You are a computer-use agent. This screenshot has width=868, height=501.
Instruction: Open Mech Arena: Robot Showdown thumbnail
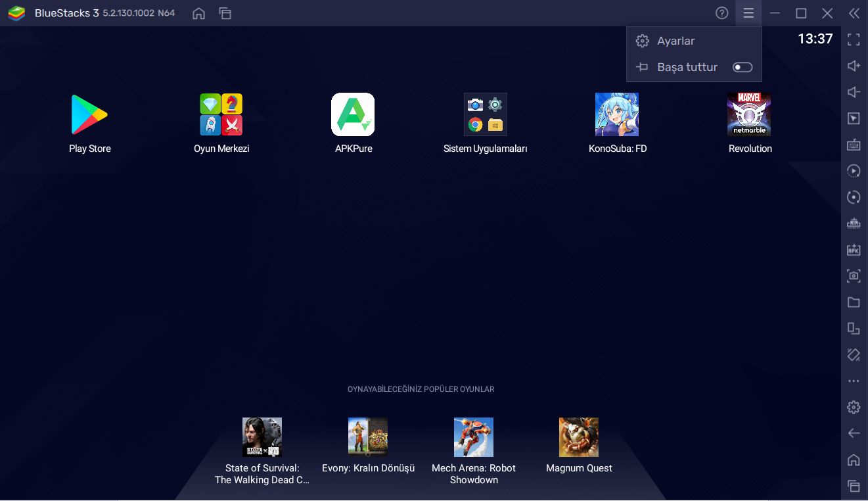point(474,437)
